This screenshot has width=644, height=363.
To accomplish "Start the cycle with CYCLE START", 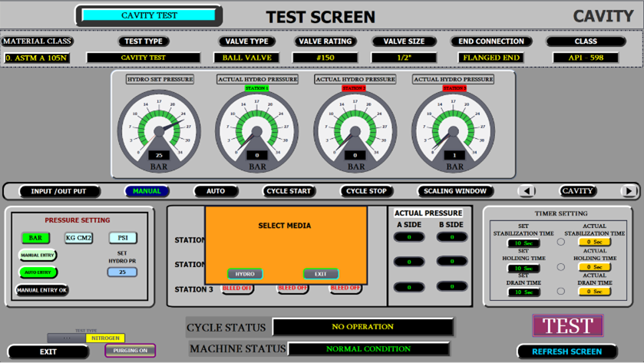I will [x=289, y=191].
